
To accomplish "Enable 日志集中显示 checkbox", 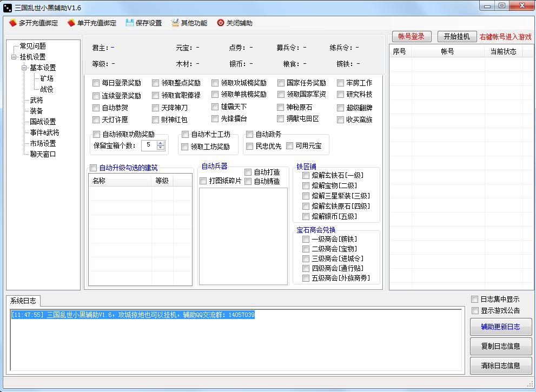I will pos(474,299).
